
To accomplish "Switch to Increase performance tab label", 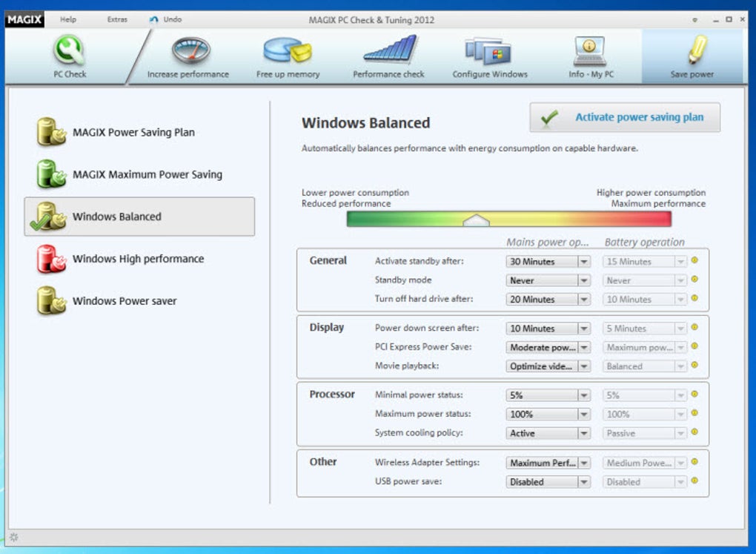I will tap(188, 74).
